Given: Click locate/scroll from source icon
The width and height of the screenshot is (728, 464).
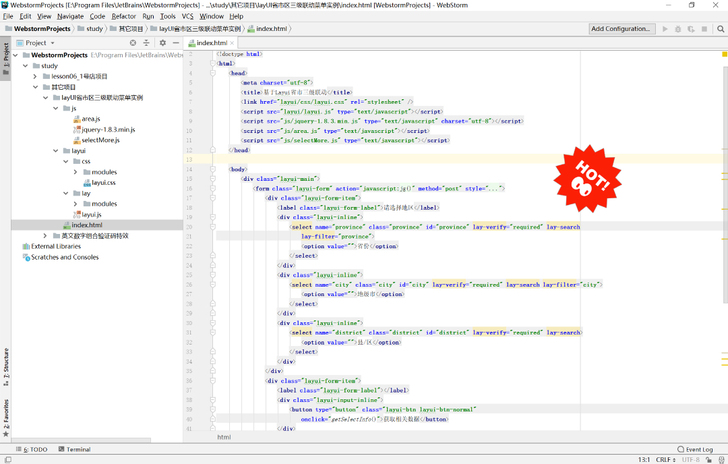Looking at the screenshot, I should [x=133, y=43].
